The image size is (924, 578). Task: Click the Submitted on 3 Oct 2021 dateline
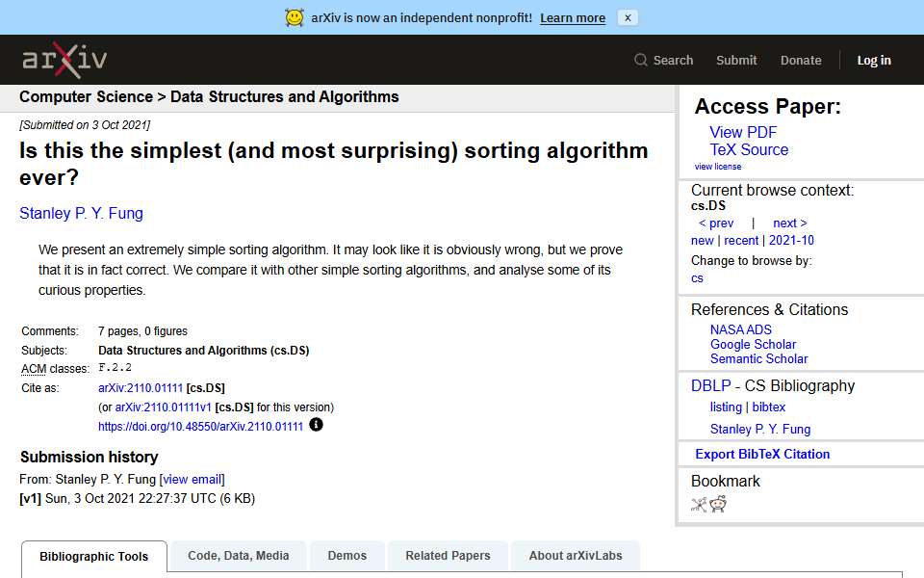(x=85, y=125)
